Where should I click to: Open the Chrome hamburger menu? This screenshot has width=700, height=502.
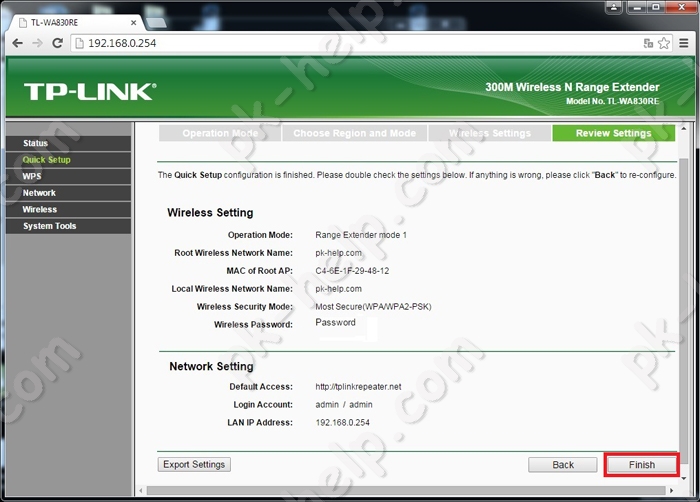[683, 43]
